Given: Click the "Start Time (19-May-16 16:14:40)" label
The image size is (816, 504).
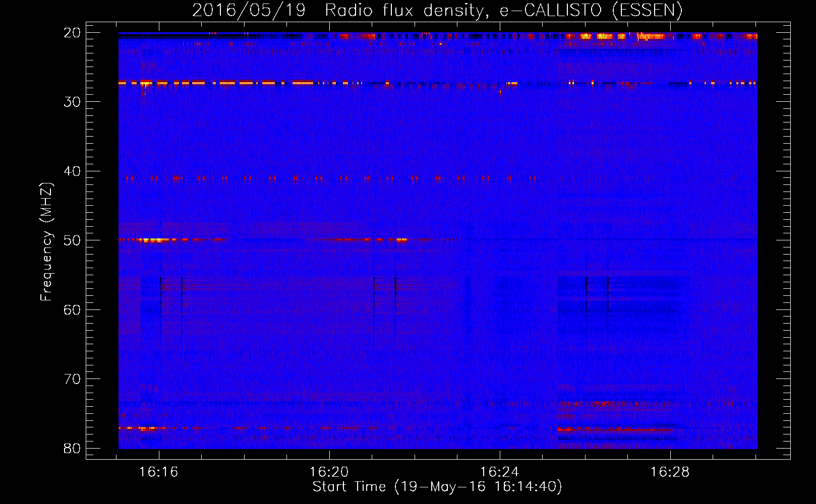Looking at the screenshot, I should tap(437, 487).
